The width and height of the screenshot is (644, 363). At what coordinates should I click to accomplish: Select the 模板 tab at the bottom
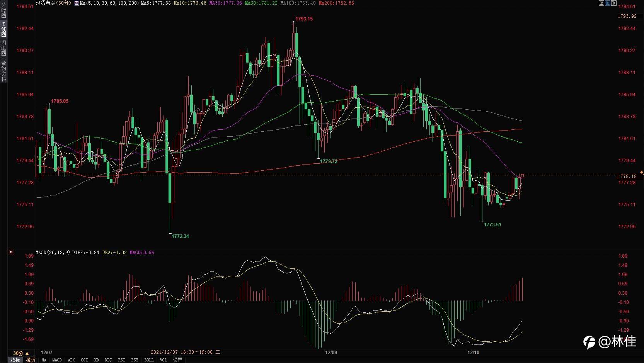click(31, 360)
